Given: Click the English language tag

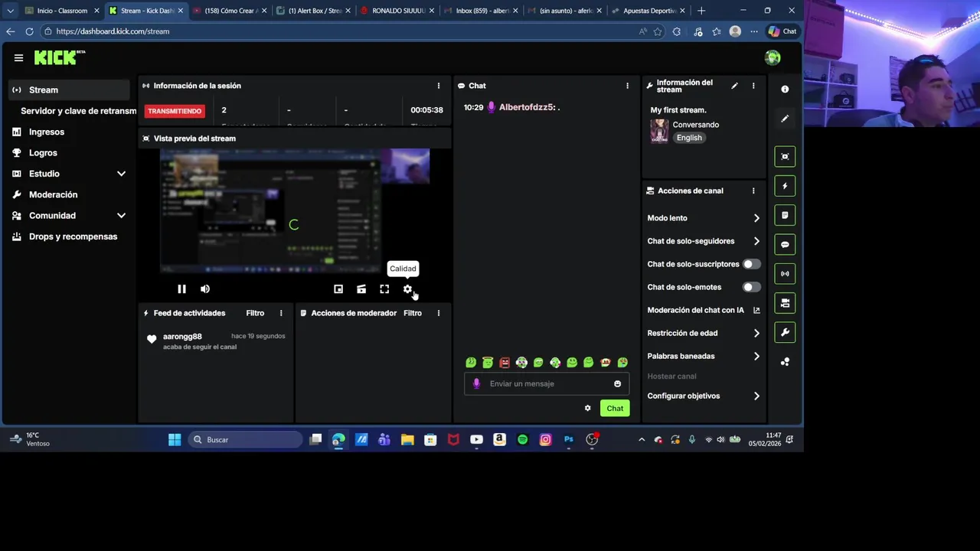Looking at the screenshot, I should [x=689, y=138].
